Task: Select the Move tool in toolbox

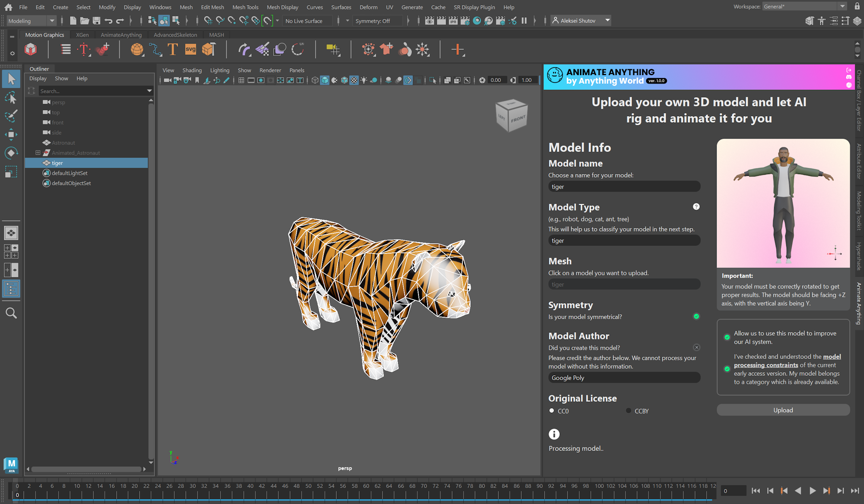Action: [x=11, y=134]
